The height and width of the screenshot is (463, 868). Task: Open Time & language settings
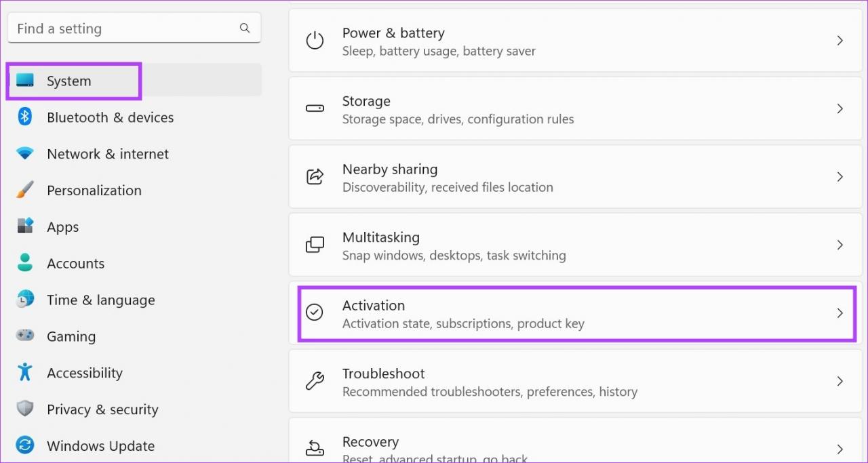(x=100, y=300)
